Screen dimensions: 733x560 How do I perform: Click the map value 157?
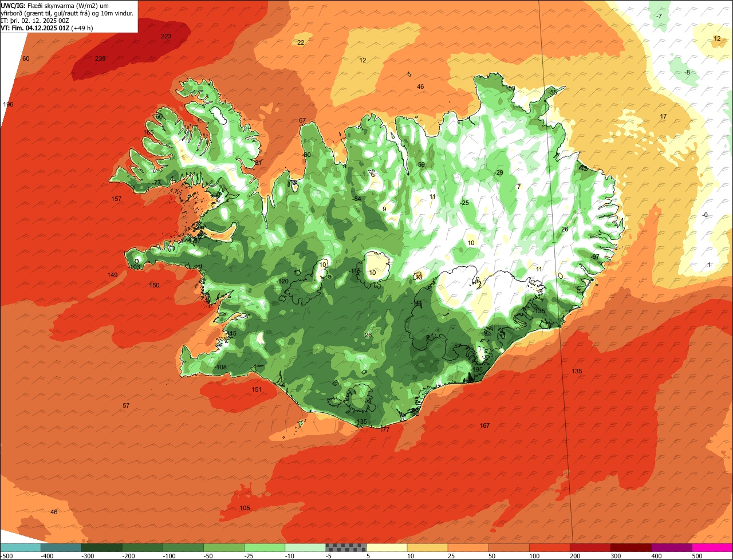pyautogui.click(x=116, y=199)
